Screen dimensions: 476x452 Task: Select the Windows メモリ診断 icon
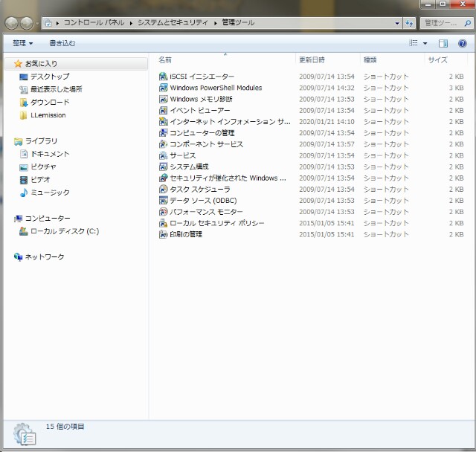click(x=164, y=99)
